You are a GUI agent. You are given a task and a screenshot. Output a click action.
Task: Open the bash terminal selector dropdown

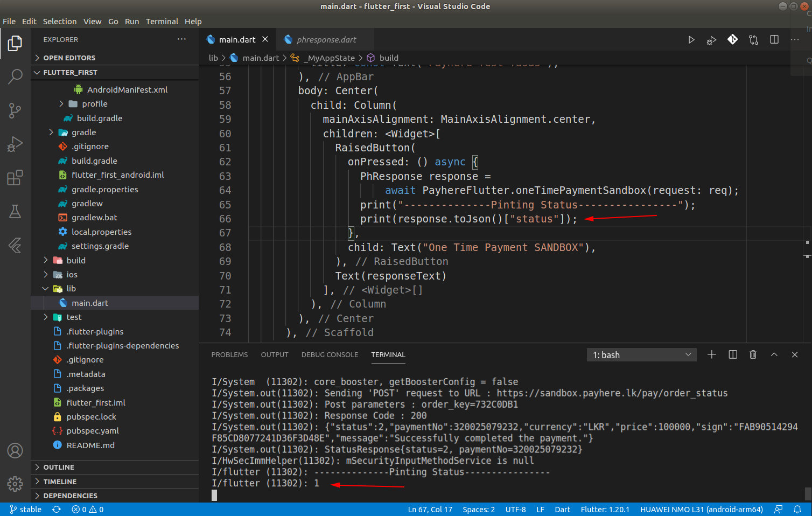pos(641,355)
